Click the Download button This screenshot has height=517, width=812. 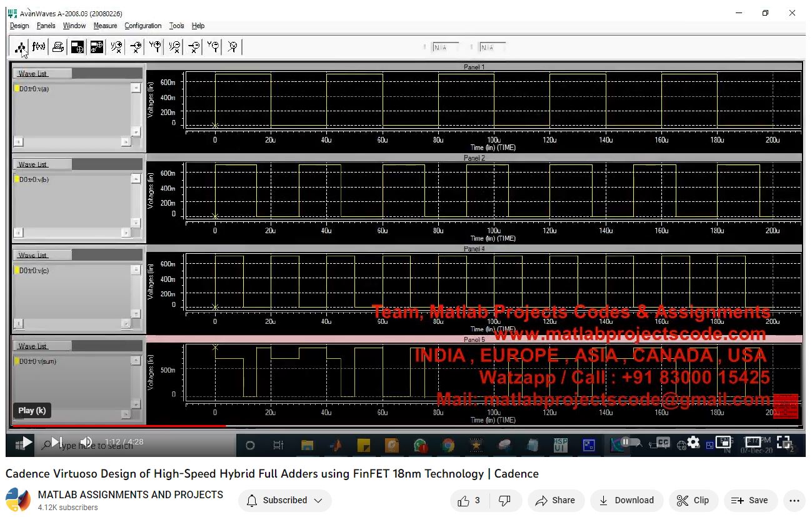(x=626, y=500)
